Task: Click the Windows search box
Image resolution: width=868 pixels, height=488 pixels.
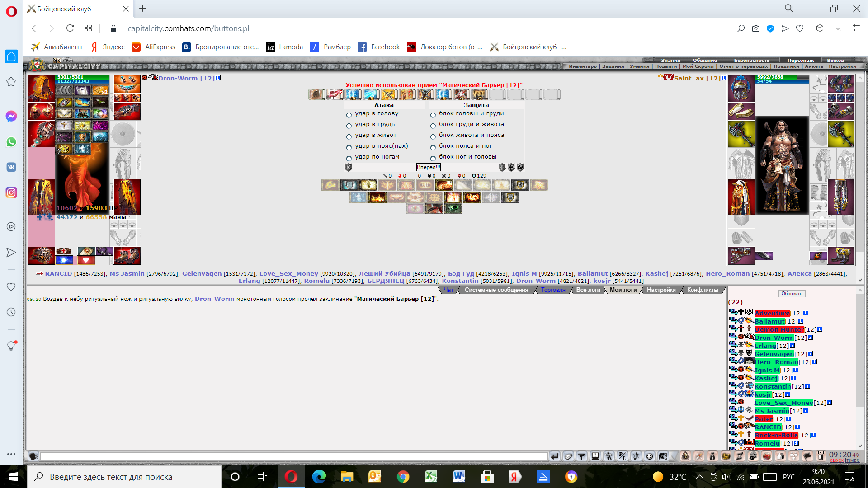Action: pos(124,477)
